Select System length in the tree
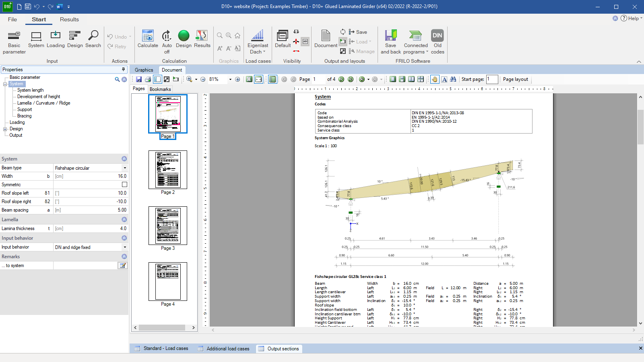The height and width of the screenshot is (362, 644). coord(30,90)
